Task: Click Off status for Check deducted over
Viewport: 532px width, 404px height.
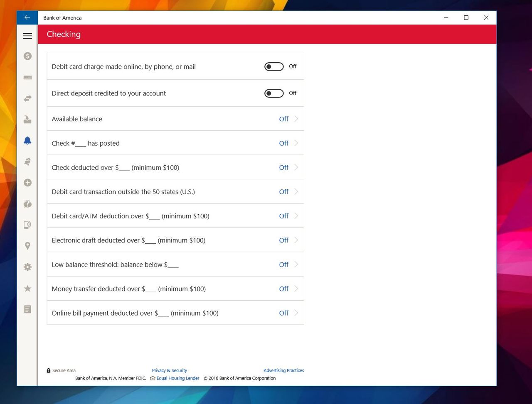Action: point(283,167)
